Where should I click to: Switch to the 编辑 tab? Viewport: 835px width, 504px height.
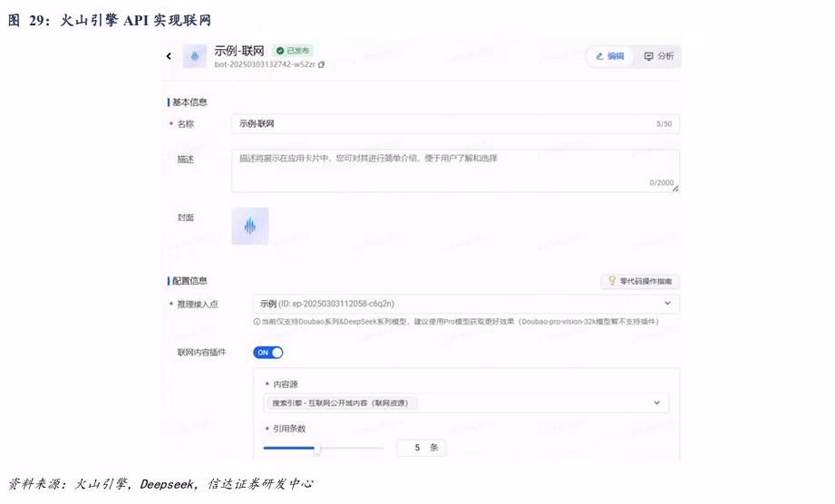(x=609, y=56)
